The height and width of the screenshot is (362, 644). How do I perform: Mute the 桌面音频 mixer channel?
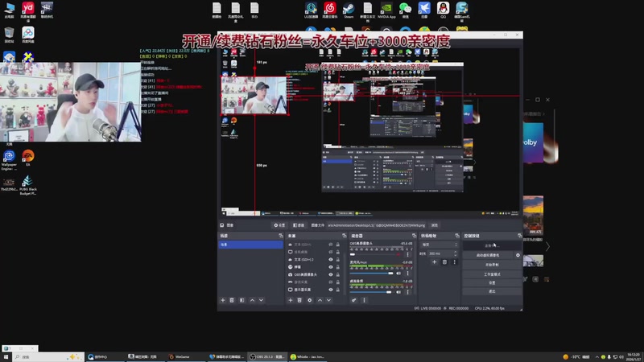point(398,292)
